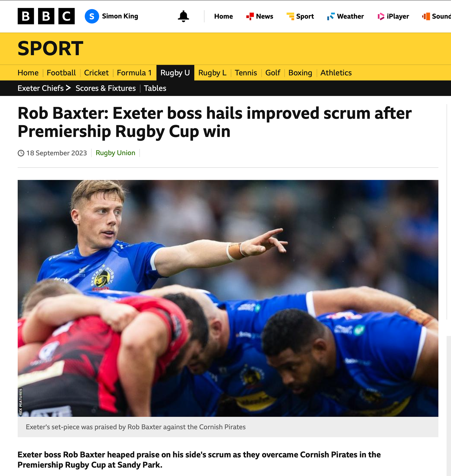Click the yellow Sport icon in header
This screenshot has width=451, height=476.
[x=290, y=16]
